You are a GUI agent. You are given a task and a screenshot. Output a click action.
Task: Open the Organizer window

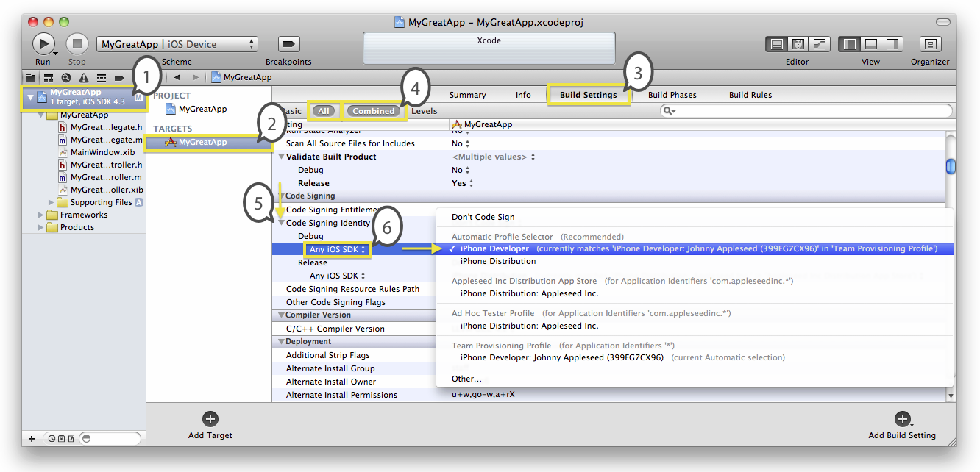(x=930, y=44)
